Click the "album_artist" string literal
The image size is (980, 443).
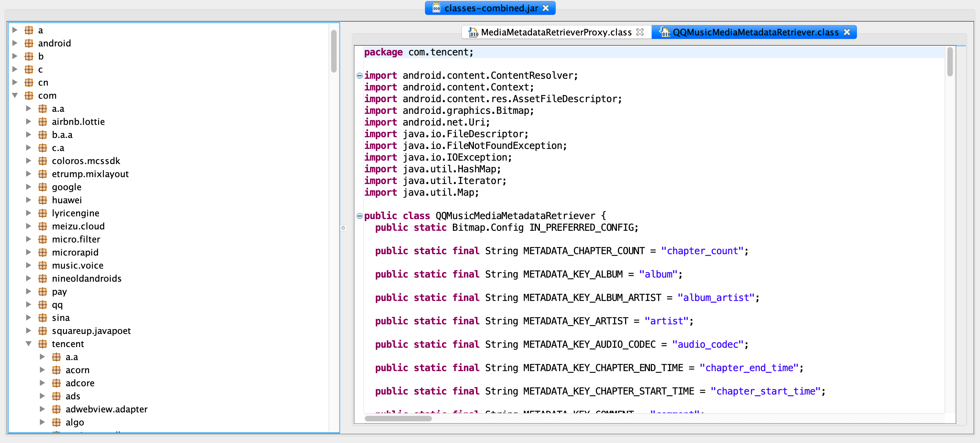[x=716, y=298]
